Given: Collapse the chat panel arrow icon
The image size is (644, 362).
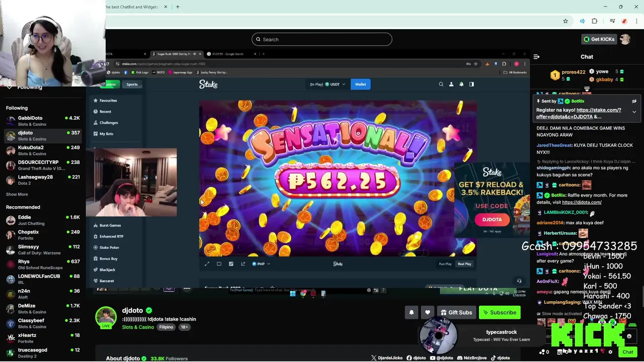Looking at the screenshot, I should coord(536,57).
